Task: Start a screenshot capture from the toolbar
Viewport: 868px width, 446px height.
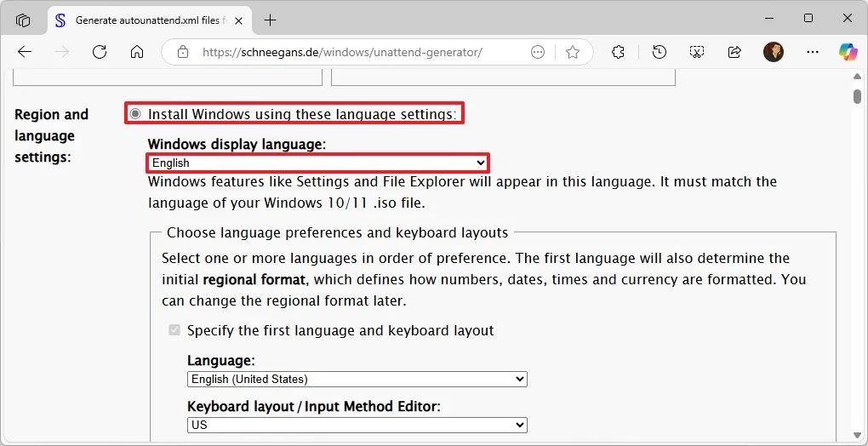Action: tap(697, 52)
